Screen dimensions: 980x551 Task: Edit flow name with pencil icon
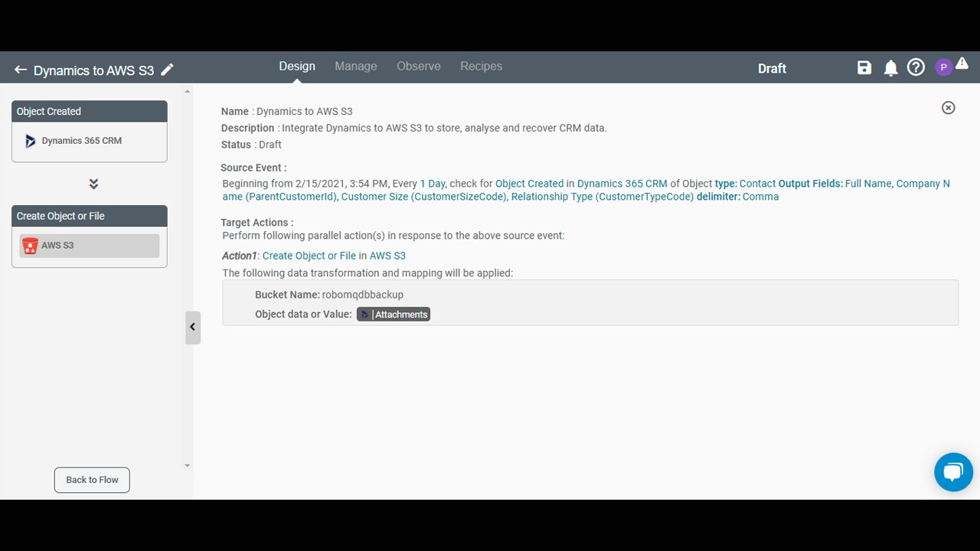167,70
